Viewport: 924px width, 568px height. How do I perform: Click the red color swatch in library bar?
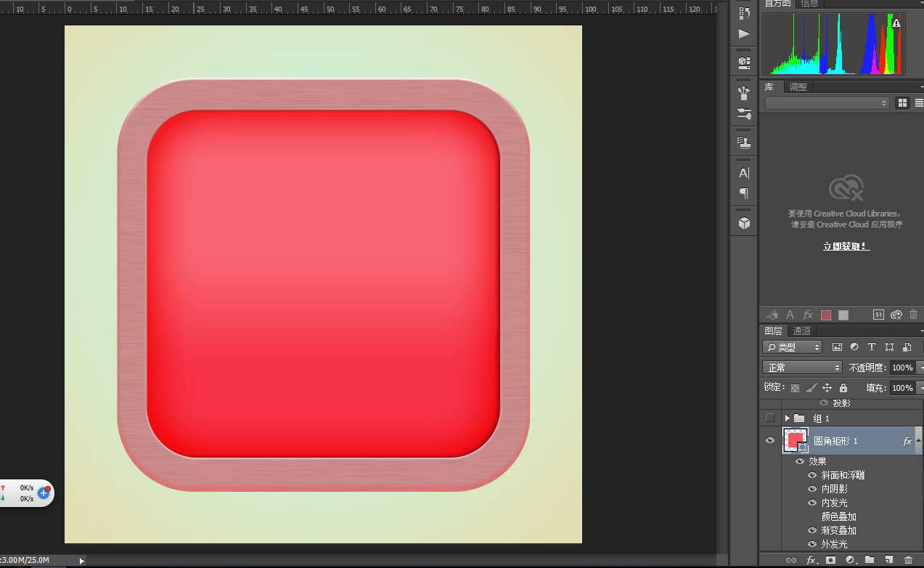coord(826,315)
